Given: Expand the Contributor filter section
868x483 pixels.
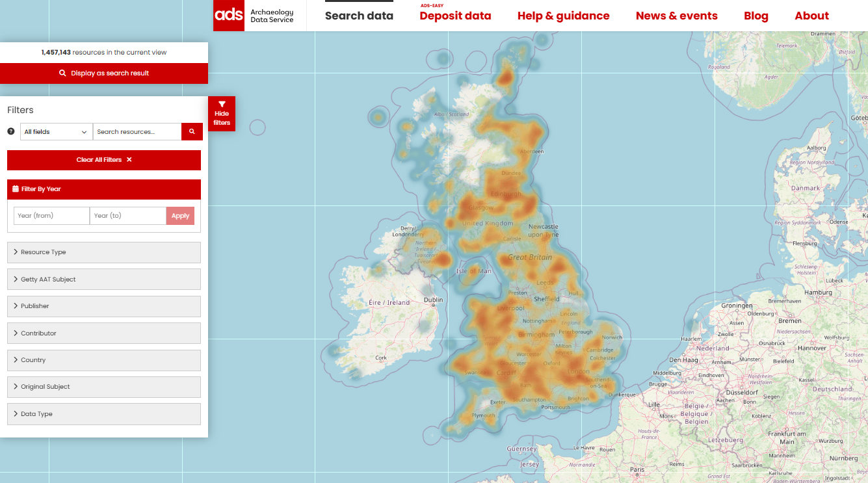Looking at the screenshot, I should tap(103, 333).
